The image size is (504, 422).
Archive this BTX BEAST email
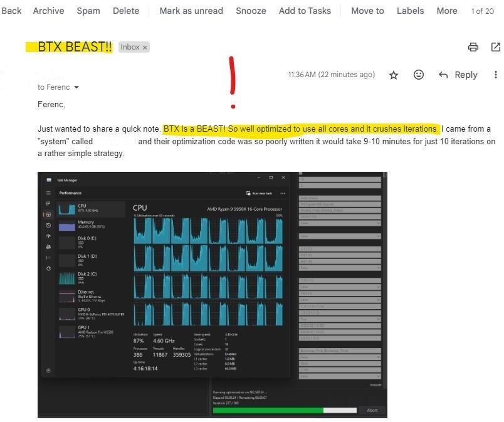point(48,11)
